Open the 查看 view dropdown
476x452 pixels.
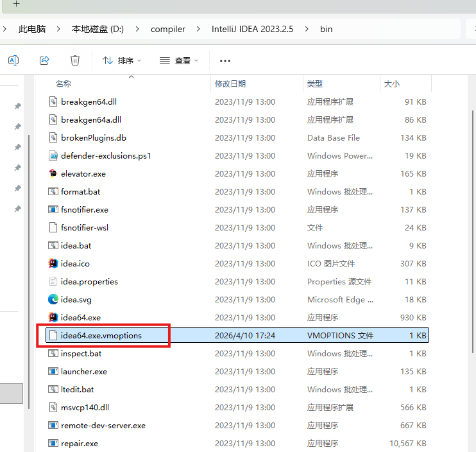[x=179, y=61]
